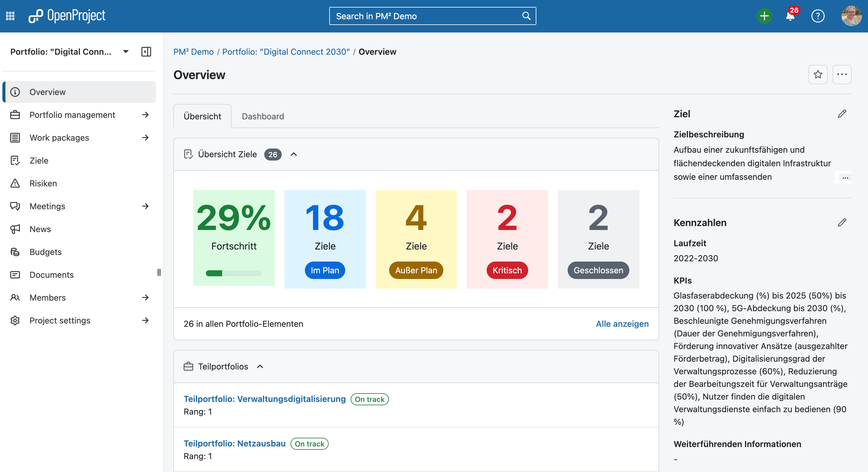Expand the Zielbeschreibung truncated text
The width and height of the screenshot is (868, 472).
(x=845, y=177)
